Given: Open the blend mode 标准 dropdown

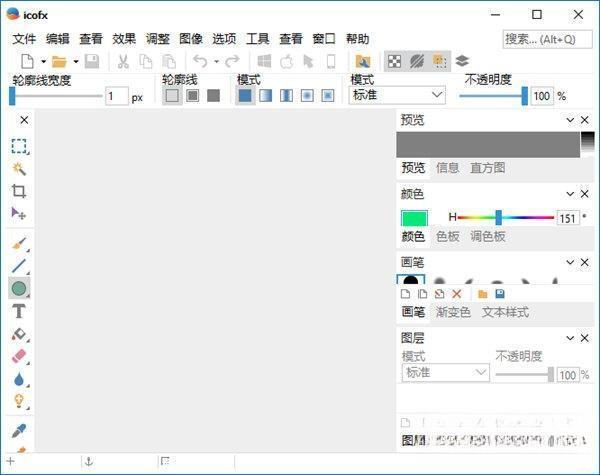Looking at the screenshot, I should 397,95.
